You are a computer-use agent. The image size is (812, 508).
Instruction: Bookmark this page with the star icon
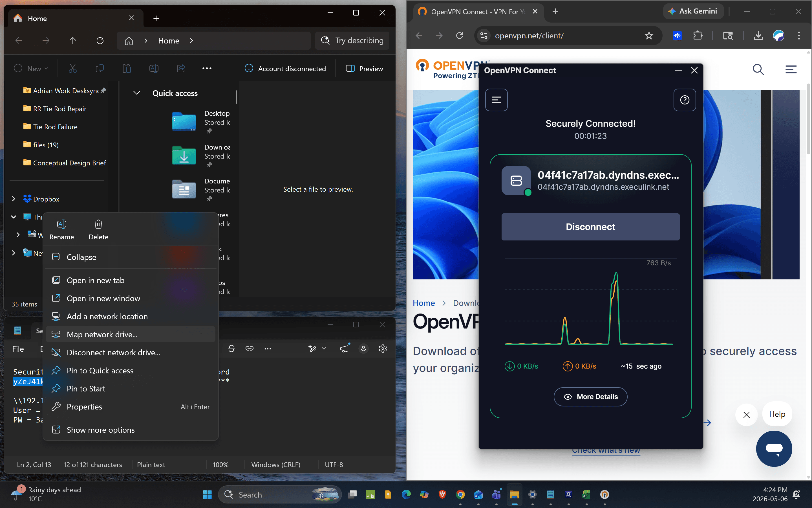tap(649, 36)
